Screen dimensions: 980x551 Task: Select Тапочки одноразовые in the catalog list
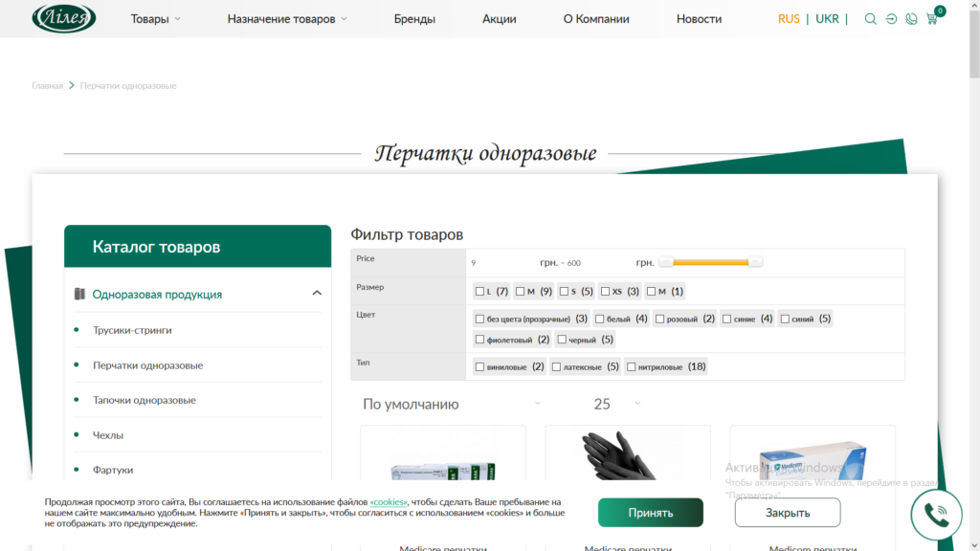coord(145,400)
